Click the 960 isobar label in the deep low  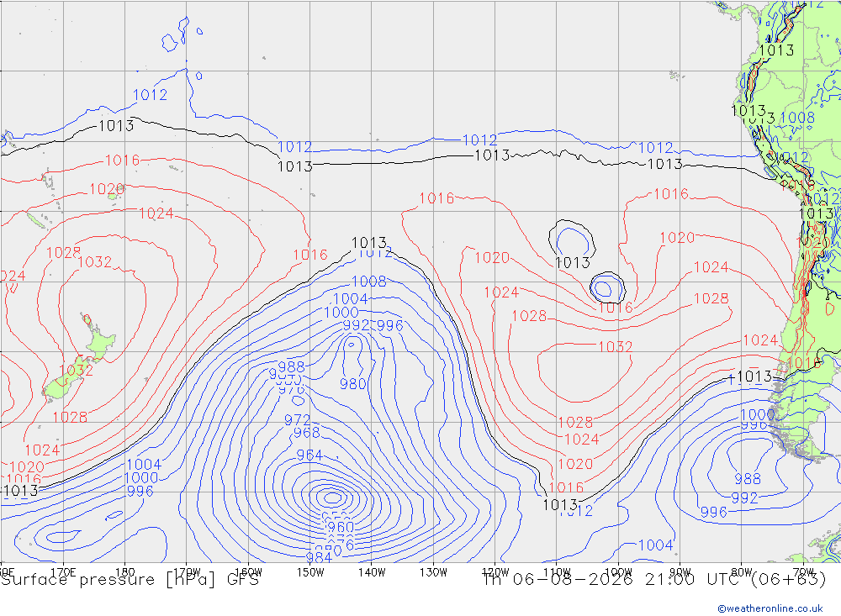[x=341, y=527]
